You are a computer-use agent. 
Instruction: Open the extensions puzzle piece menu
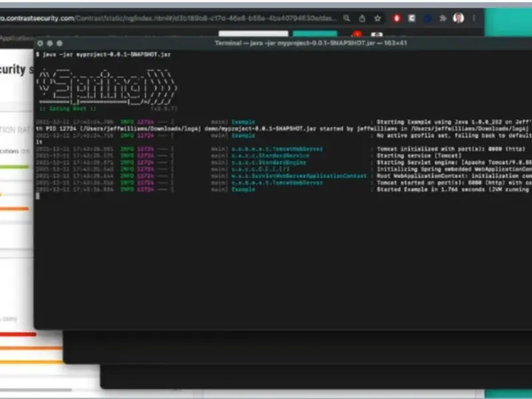tap(443, 19)
